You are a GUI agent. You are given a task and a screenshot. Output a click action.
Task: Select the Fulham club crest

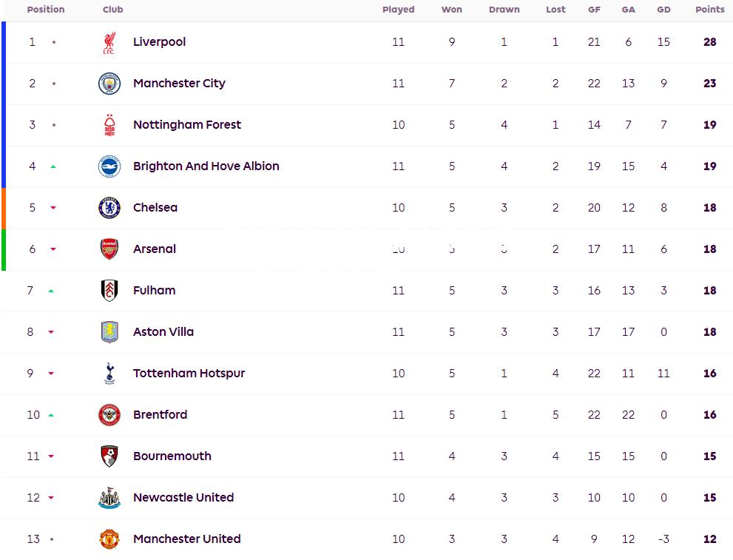[109, 290]
